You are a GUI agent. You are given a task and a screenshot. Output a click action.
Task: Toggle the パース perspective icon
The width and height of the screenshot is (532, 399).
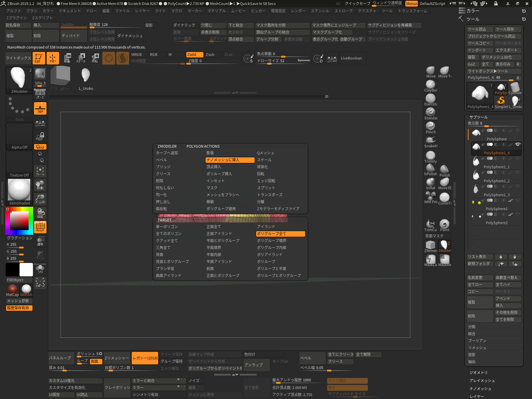(40, 94)
